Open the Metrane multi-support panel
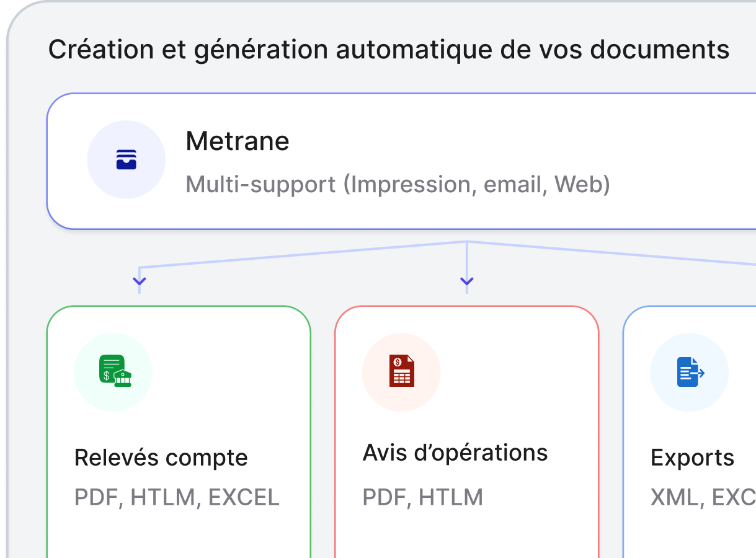This screenshot has width=756, height=558. coord(402,160)
